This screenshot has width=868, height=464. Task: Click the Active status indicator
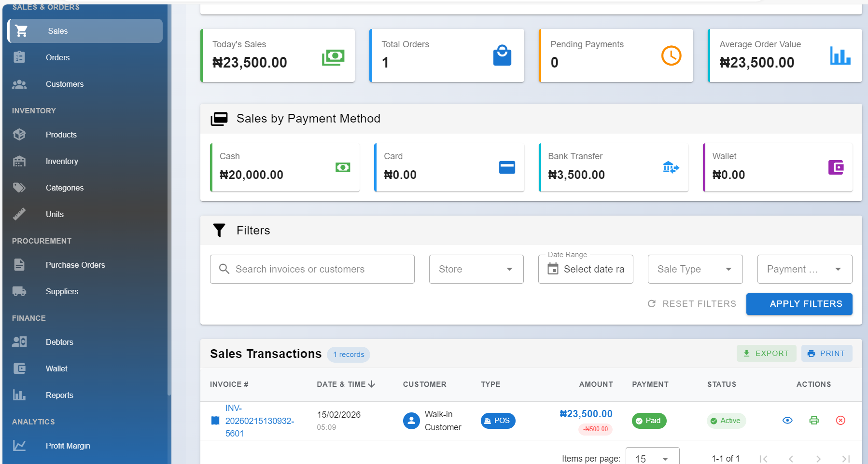[726, 421]
